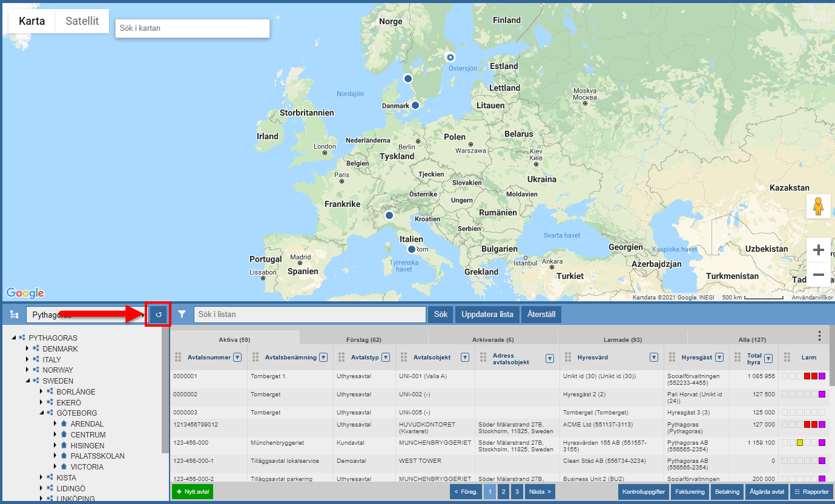835x504 pixels.
Task: Switch to the Larmade (93) tab
Action: 622,340
